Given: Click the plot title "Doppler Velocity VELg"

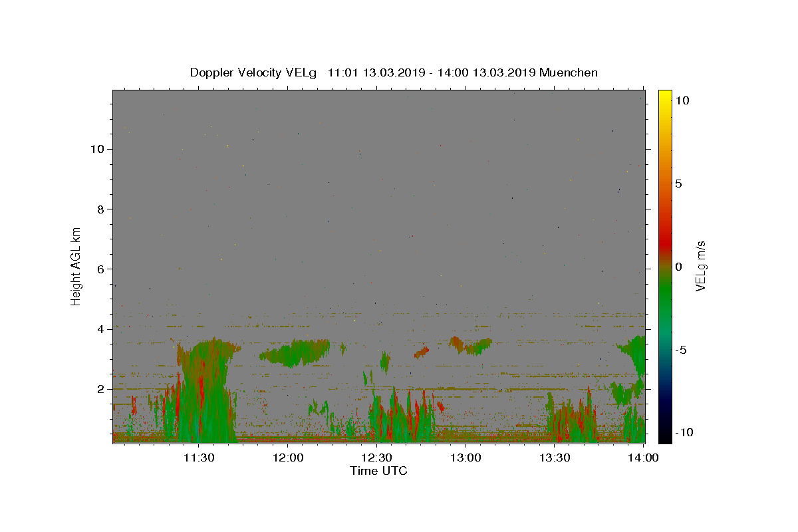Looking at the screenshot, I should point(253,72).
